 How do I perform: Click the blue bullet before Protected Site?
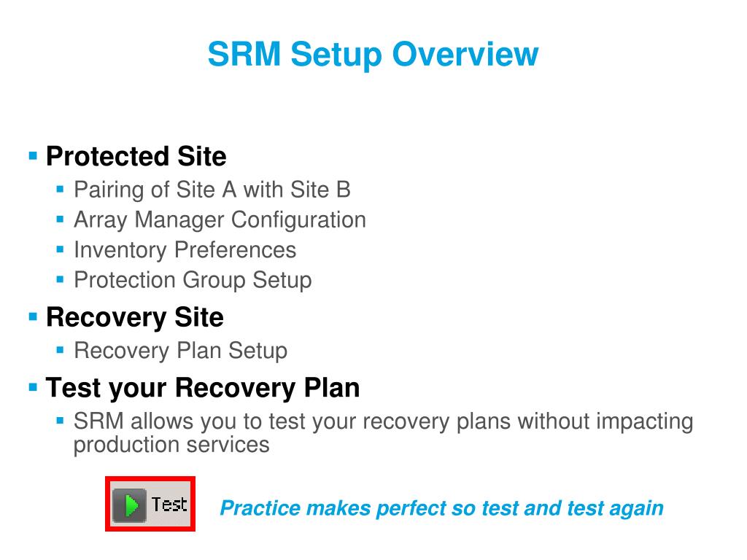click(x=33, y=156)
